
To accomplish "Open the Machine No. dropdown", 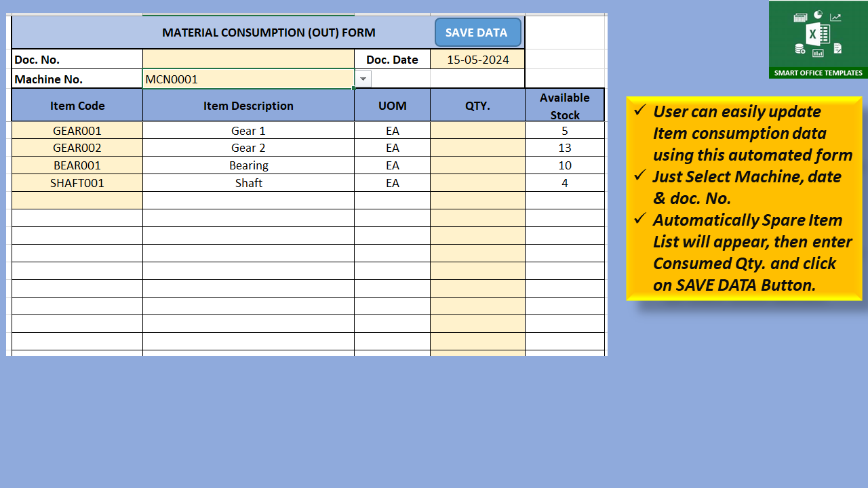I will [363, 79].
